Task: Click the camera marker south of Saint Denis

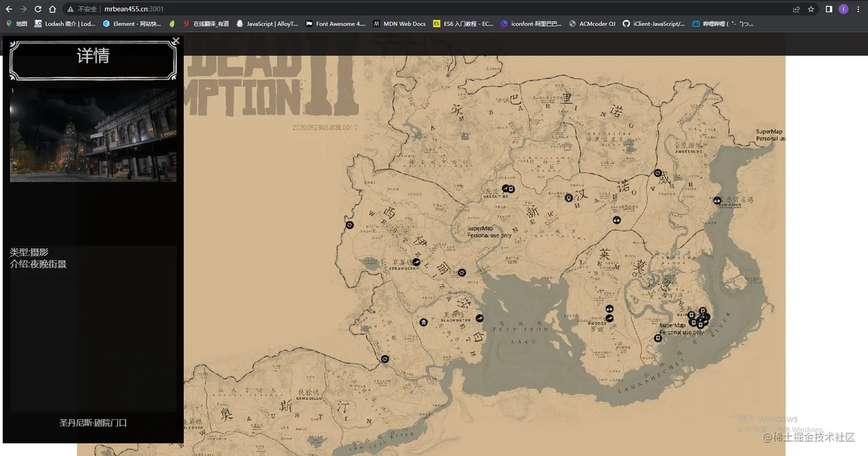Action: coord(658,338)
